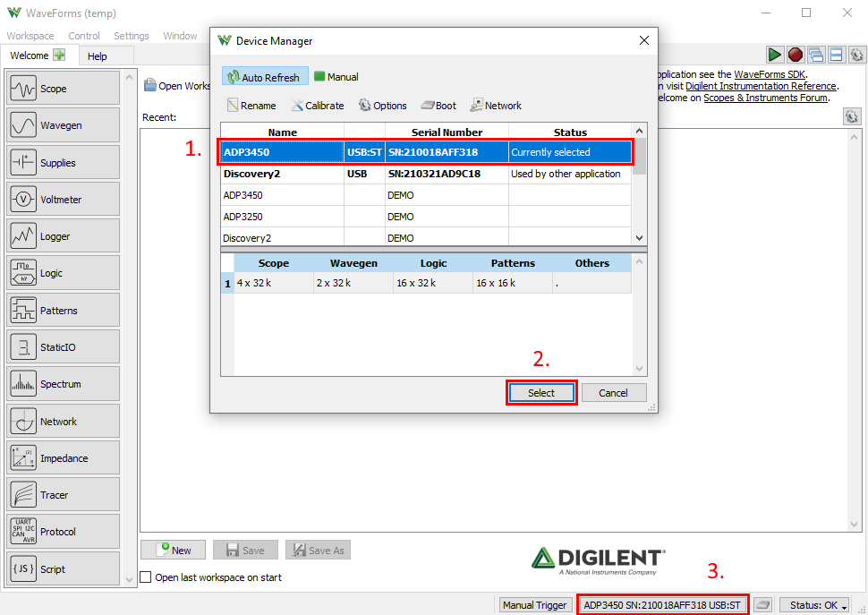This screenshot has height=615, width=868.
Task: Cancel the Device Manager dialog
Action: click(613, 393)
